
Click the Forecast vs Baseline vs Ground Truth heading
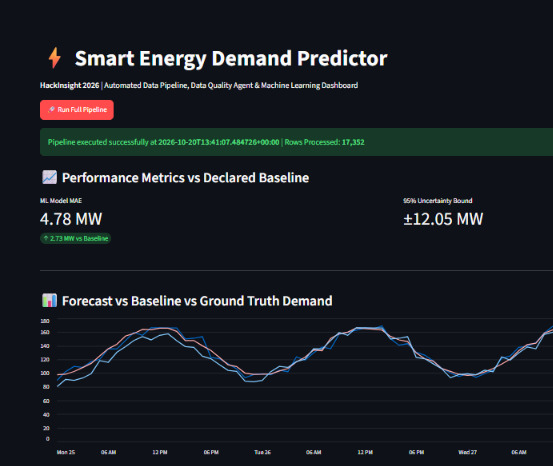point(197,301)
